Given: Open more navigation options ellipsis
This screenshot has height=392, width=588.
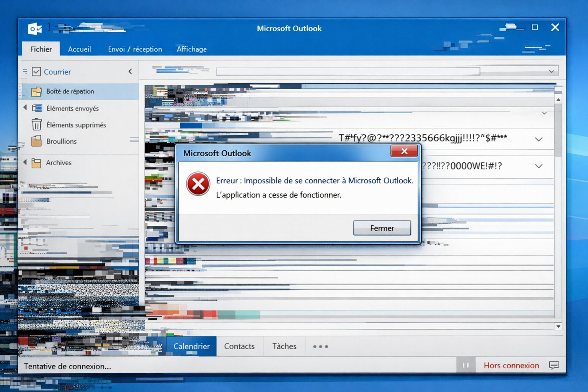Looking at the screenshot, I should tap(320, 346).
